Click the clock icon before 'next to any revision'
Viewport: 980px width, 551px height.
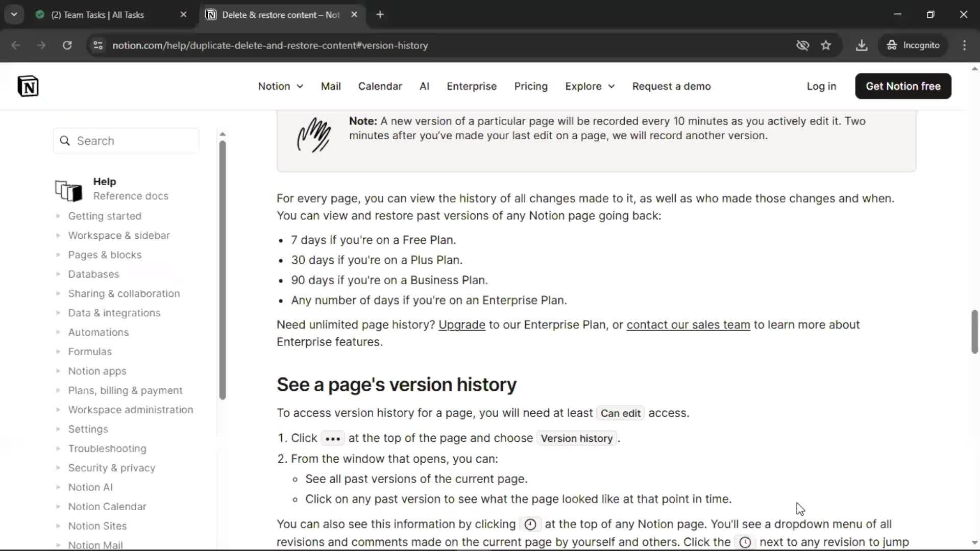click(745, 542)
